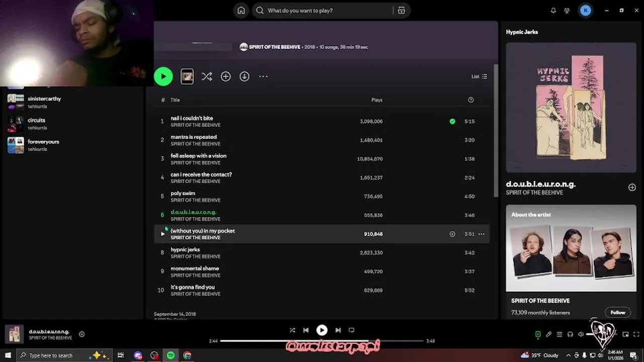
Task: Open the mini player
Action: click(625, 334)
